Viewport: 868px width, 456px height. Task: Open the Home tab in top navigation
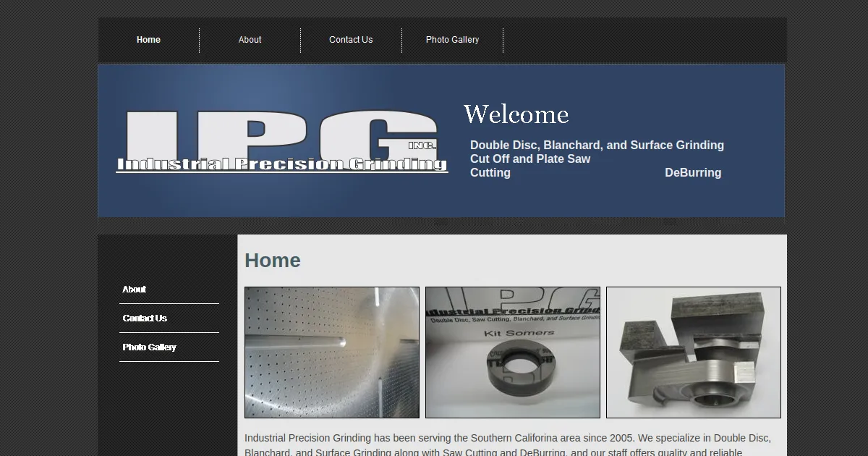point(148,40)
